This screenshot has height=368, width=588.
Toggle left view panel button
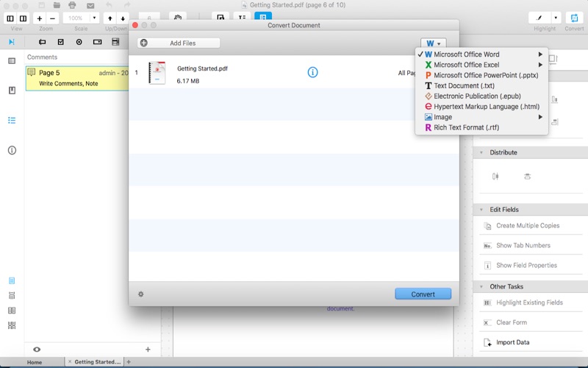[x=10, y=18]
